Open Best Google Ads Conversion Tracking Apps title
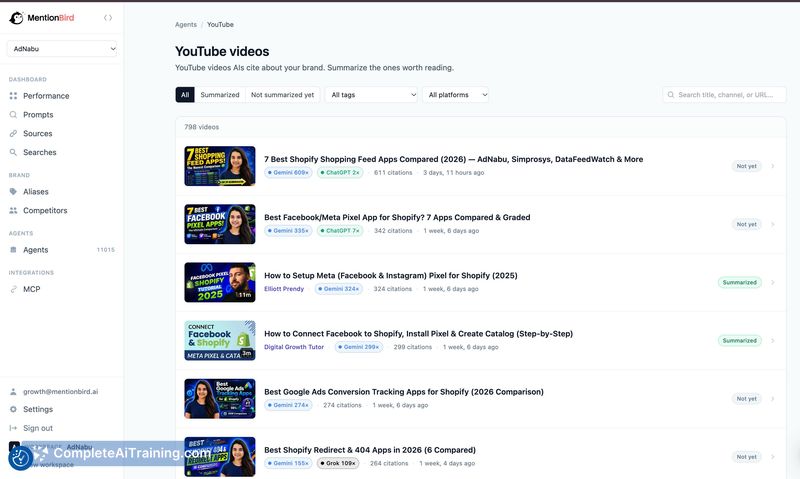This screenshot has width=800, height=479. [x=404, y=392]
